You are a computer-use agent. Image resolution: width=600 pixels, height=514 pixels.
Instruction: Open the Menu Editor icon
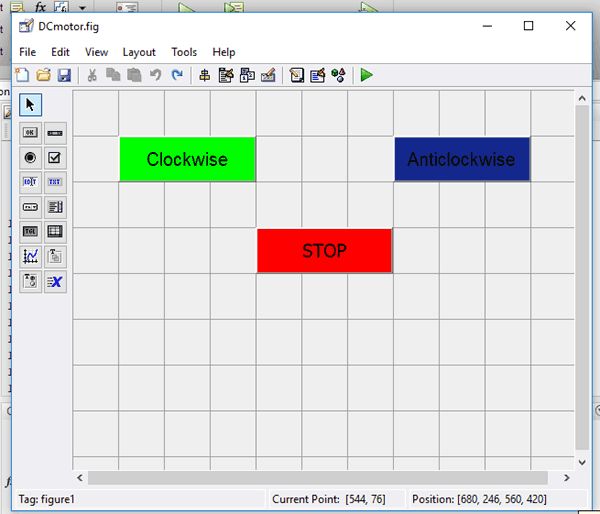(226, 75)
